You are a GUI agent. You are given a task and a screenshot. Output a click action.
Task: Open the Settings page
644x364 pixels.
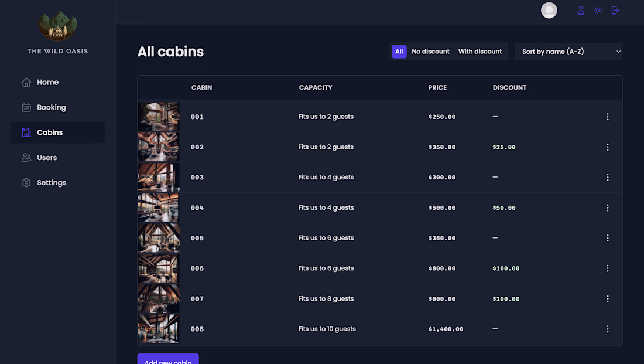[x=57, y=183]
